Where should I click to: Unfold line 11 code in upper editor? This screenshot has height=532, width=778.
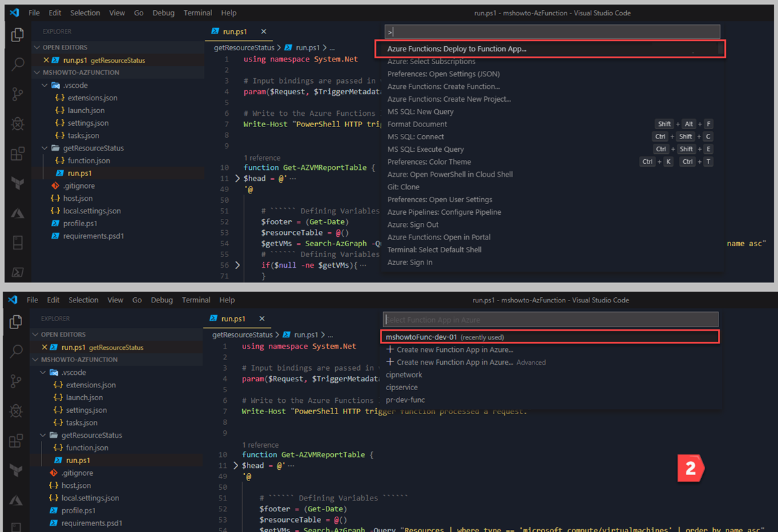click(237, 178)
